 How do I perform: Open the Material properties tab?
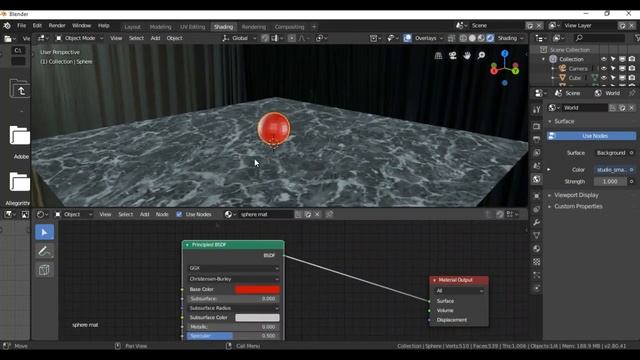[x=537, y=249]
